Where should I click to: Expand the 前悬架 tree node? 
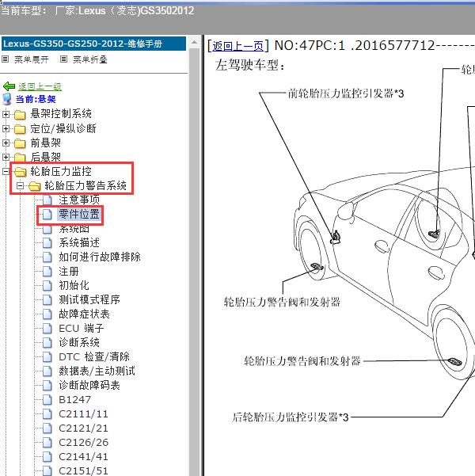point(6,143)
